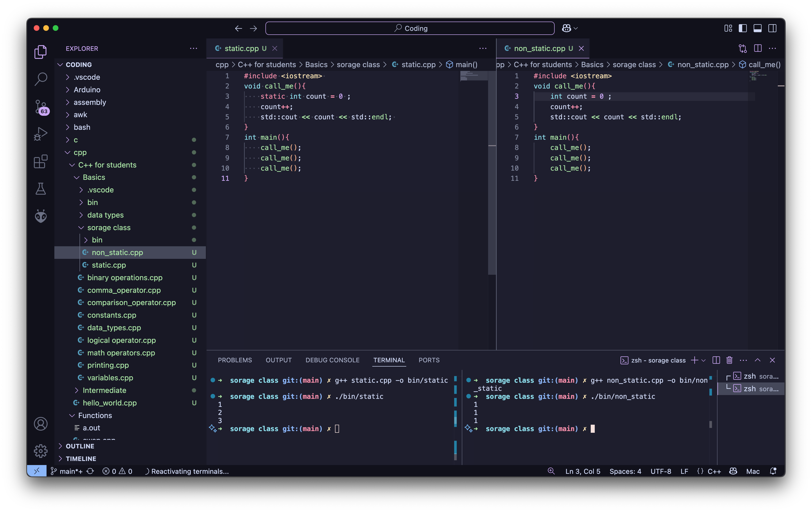Open the Extensions view

[41, 162]
